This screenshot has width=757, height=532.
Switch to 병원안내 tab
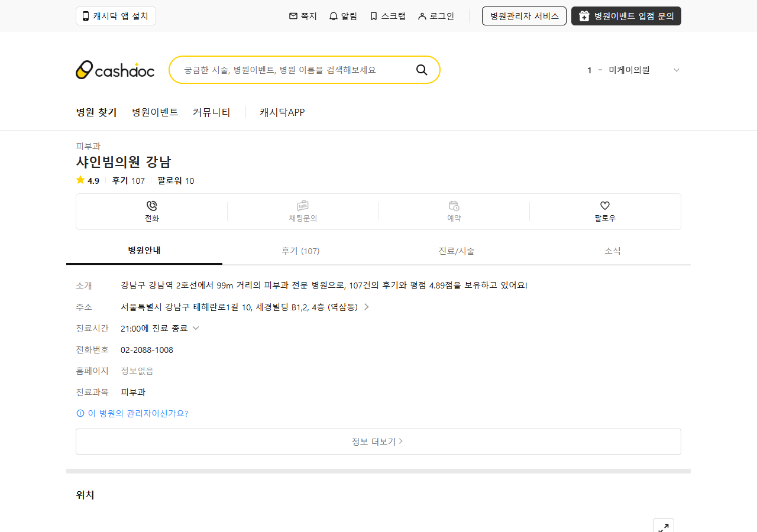(x=144, y=251)
